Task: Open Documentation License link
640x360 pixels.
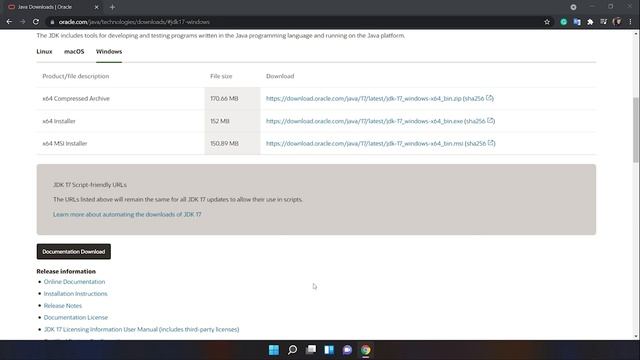Action: (x=76, y=317)
